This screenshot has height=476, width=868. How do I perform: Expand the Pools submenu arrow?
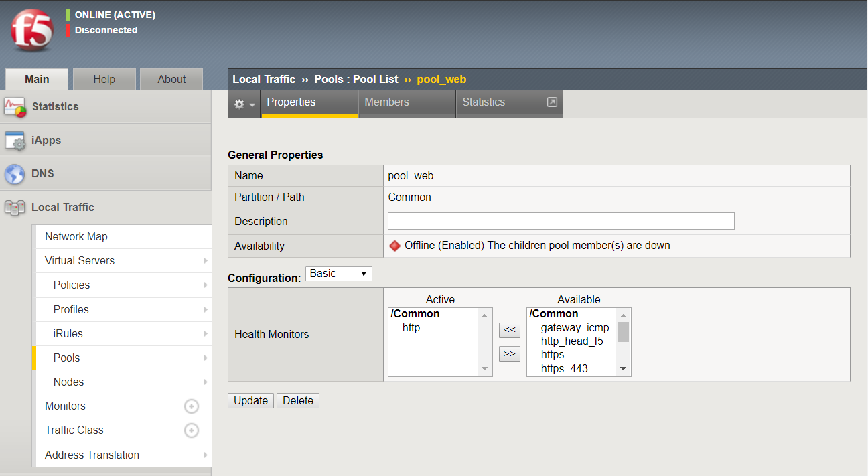(x=206, y=358)
